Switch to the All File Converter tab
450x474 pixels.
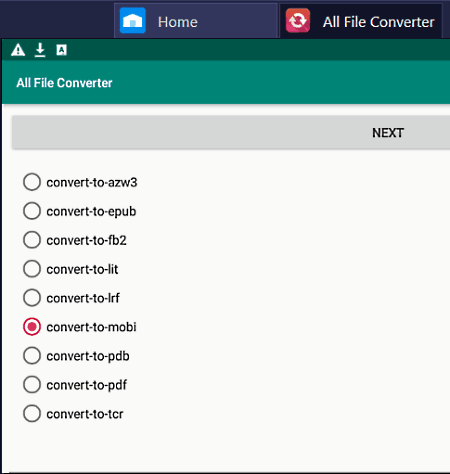[x=361, y=21]
